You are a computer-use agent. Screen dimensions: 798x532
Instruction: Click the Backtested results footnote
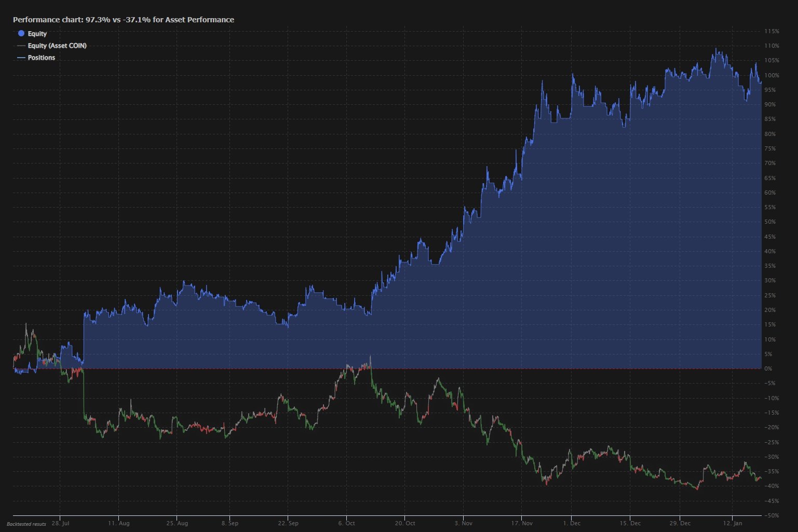(26, 524)
